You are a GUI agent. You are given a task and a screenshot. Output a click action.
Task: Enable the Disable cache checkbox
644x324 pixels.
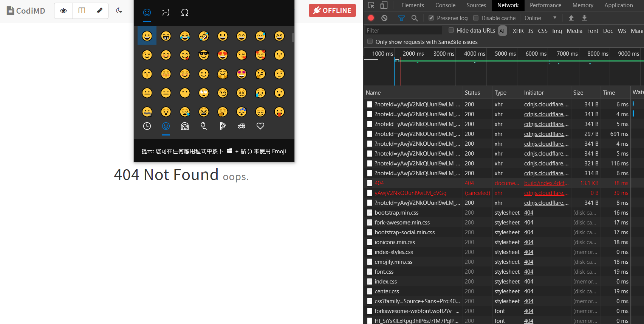(x=476, y=18)
